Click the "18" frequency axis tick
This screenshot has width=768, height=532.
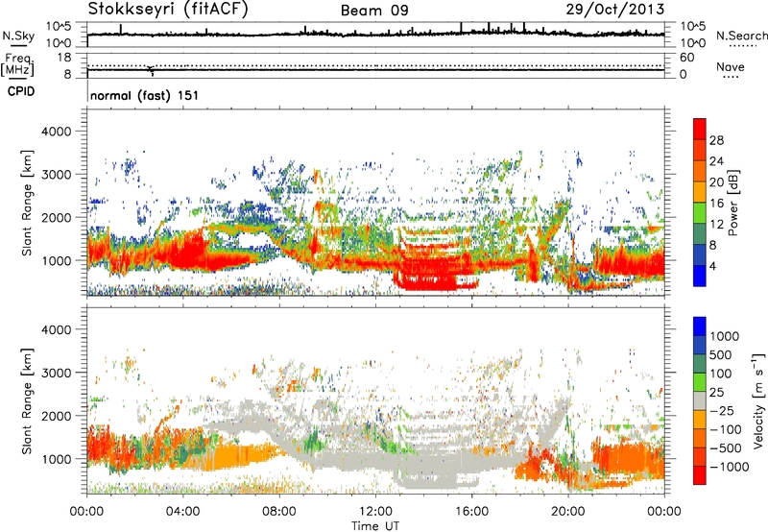[x=64, y=58]
